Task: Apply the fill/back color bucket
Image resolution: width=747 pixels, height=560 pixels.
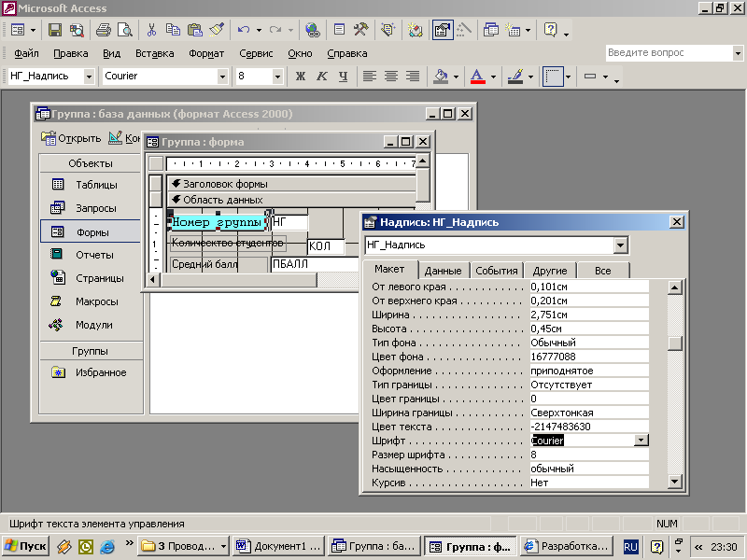Action: [x=441, y=77]
